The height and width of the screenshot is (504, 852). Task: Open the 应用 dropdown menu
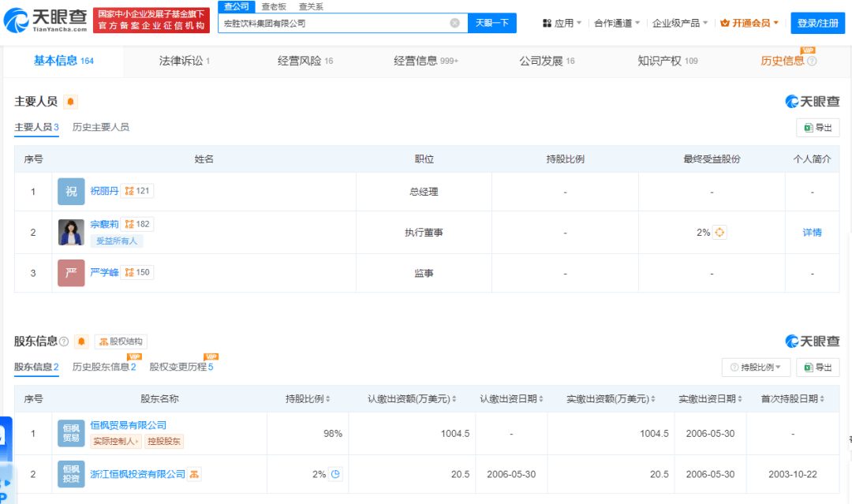click(562, 23)
